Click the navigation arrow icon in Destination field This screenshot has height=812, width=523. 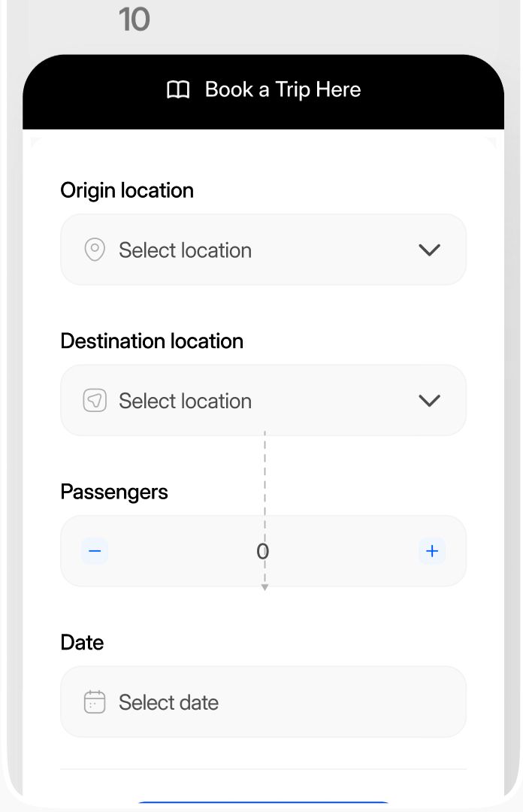click(95, 400)
